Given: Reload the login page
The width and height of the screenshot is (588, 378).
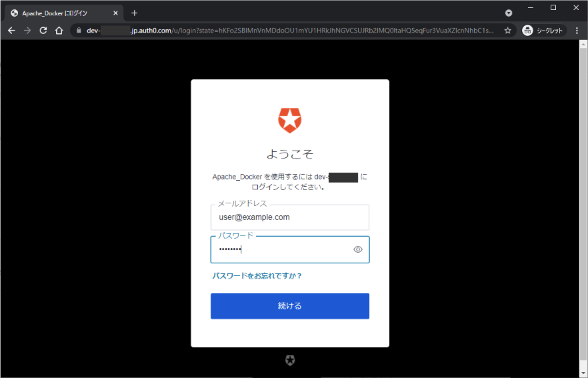Looking at the screenshot, I should click(x=43, y=31).
